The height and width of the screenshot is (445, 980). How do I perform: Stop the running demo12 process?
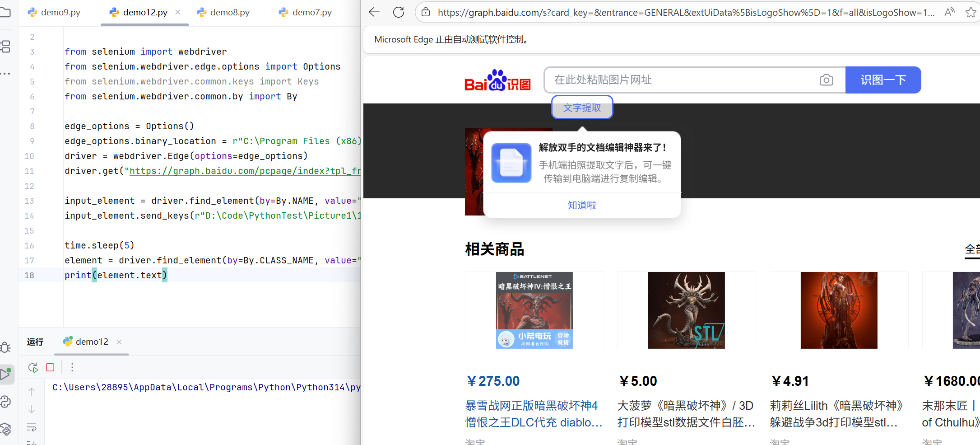[x=50, y=367]
